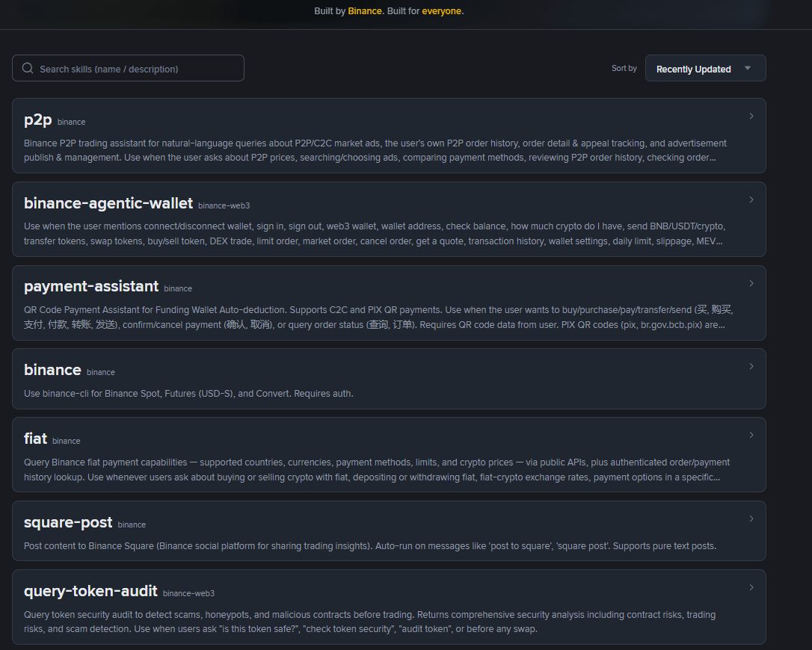
Task: Open the payment-assistant skill title
Action: [x=91, y=286]
